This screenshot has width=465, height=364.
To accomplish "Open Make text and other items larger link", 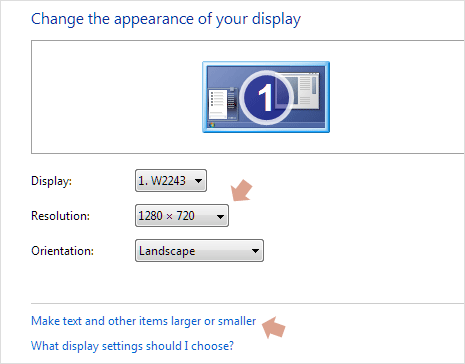I will 143,321.
